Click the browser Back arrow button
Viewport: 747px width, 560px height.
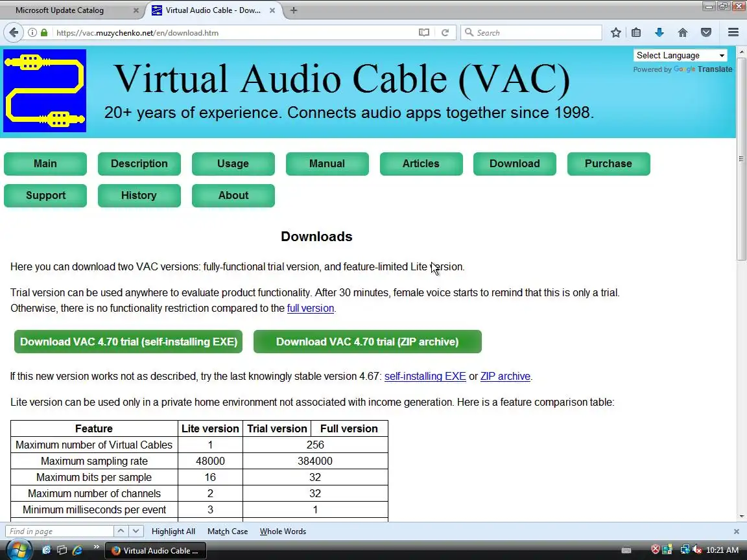click(x=14, y=32)
